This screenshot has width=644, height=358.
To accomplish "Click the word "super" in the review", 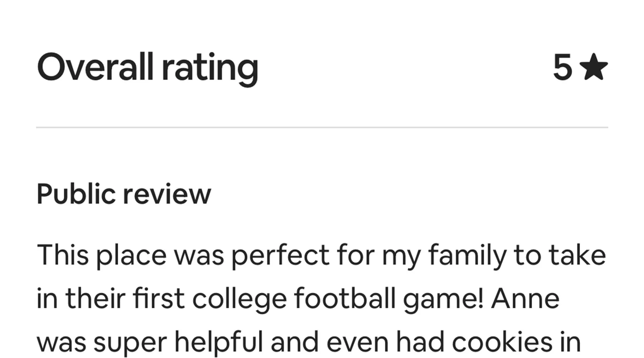I will 130,342.
